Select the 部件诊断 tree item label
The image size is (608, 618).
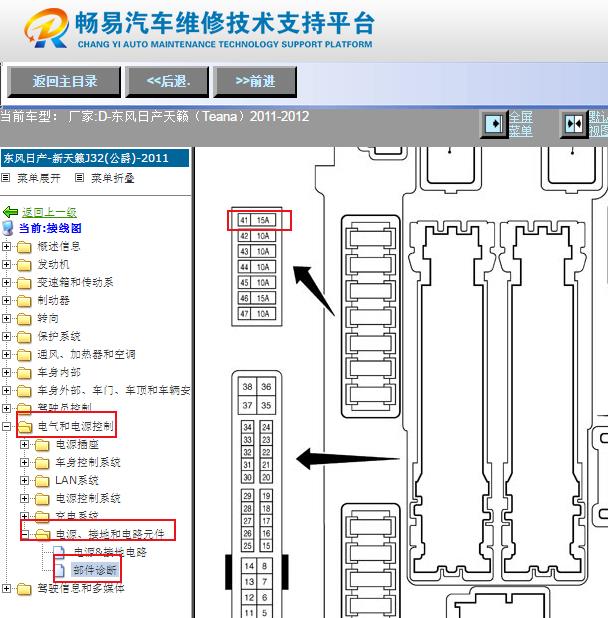[95, 570]
